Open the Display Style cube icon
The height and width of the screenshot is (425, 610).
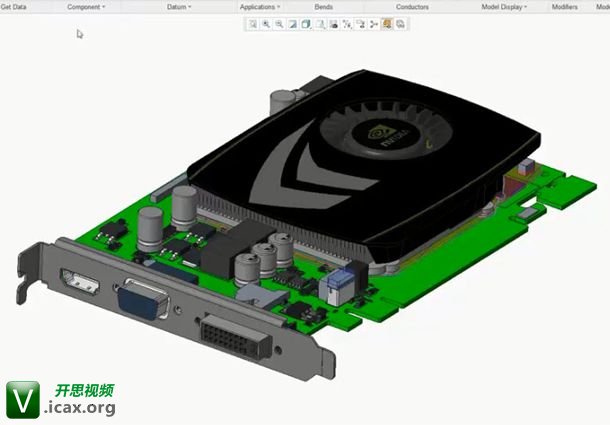pyautogui.click(x=306, y=24)
